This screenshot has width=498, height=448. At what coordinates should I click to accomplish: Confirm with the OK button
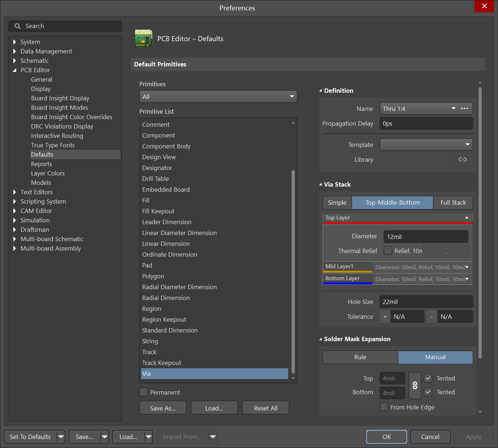pos(386,437)
